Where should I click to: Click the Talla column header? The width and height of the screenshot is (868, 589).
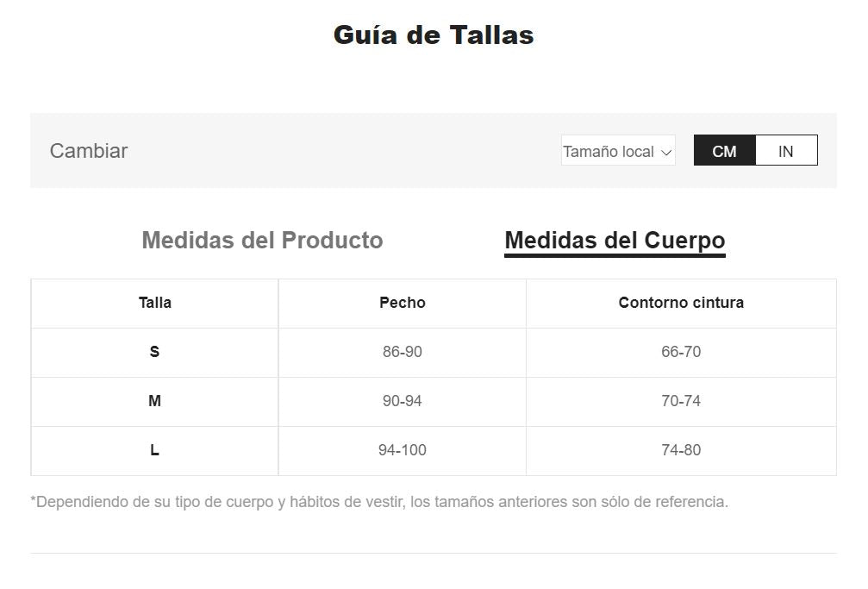pos(155,303)
